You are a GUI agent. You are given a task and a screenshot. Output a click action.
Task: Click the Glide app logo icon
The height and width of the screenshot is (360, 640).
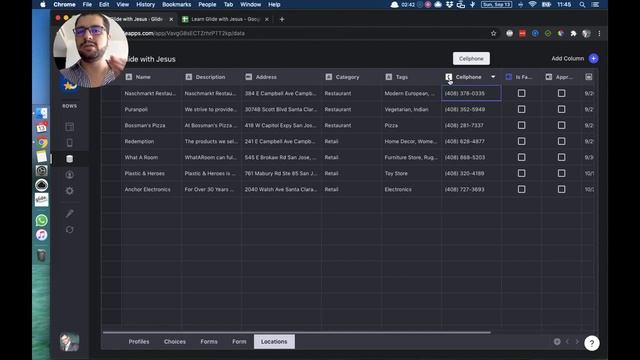pyautogui.click(x=70, y=85)
